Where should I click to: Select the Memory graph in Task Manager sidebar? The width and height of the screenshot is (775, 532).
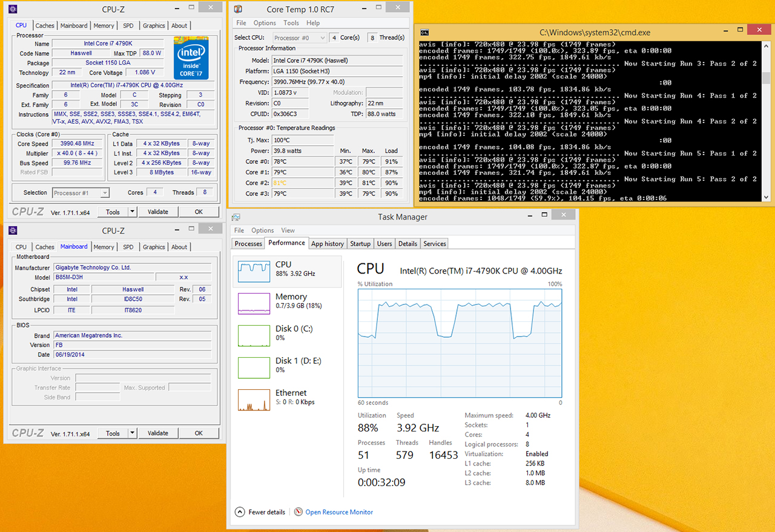tap(254, 303)
